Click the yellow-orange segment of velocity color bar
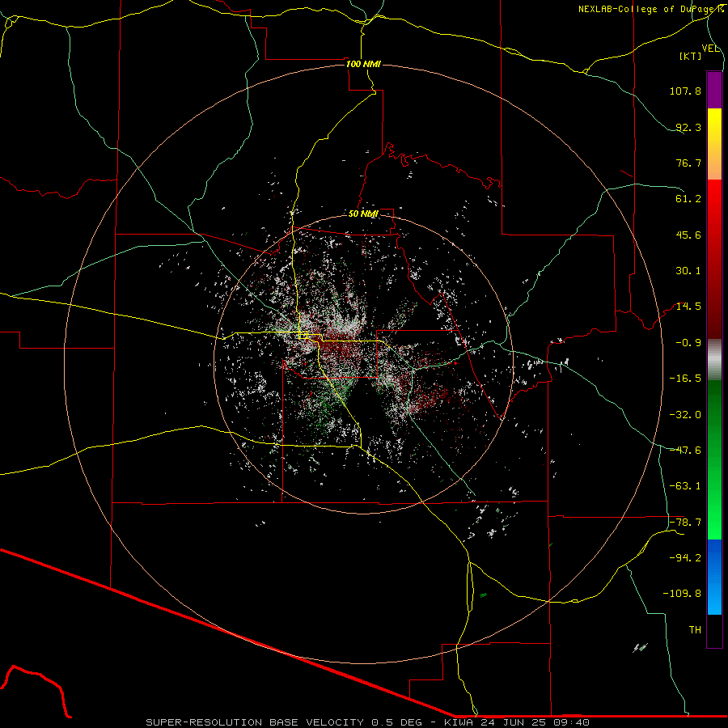The image size is (728, 728). click(x=714, y=144)
